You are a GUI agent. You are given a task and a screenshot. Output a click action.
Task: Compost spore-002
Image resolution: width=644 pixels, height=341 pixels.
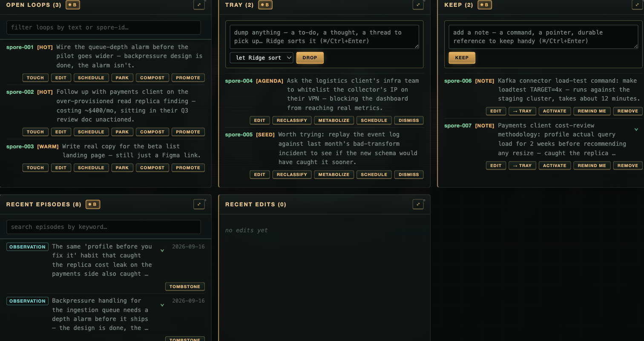[x=152, y=132]
